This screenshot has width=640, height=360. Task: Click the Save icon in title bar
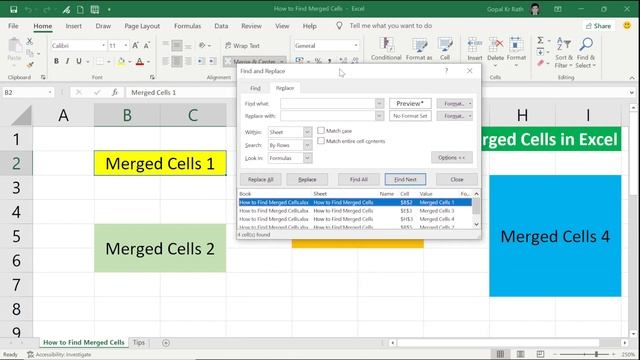(x=13, y=9)
